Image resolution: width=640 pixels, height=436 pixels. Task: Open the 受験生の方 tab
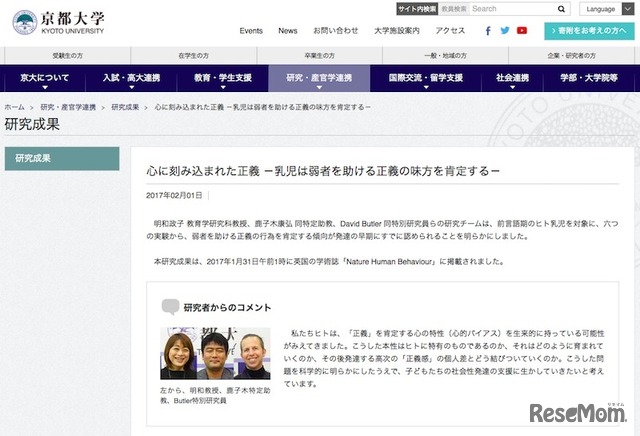coord(67,56)
